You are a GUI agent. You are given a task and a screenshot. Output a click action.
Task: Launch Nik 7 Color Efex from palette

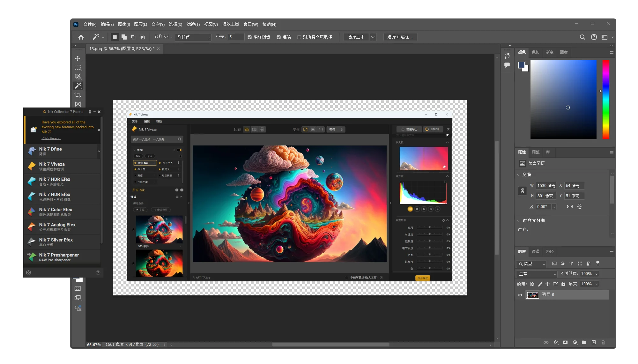coord(63,212)
